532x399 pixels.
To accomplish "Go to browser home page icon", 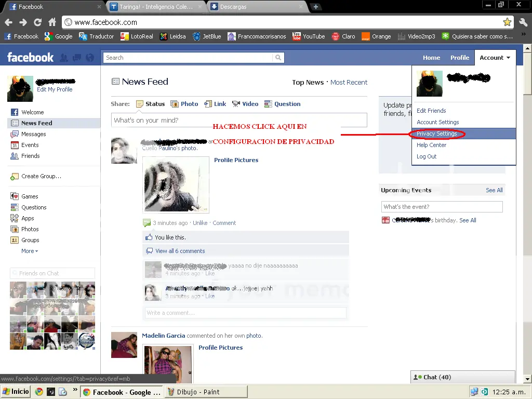I will (x=52, y=22).
